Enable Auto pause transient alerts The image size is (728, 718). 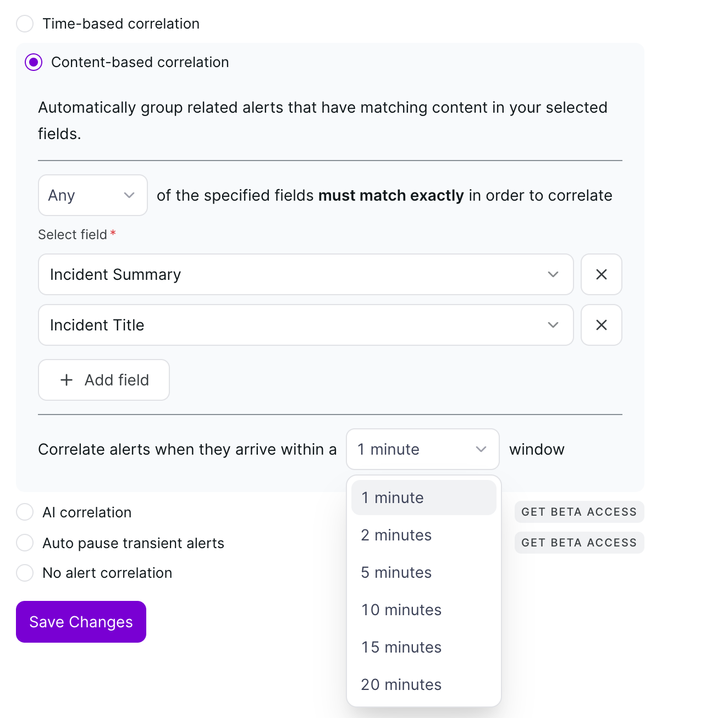click(25, 543)
